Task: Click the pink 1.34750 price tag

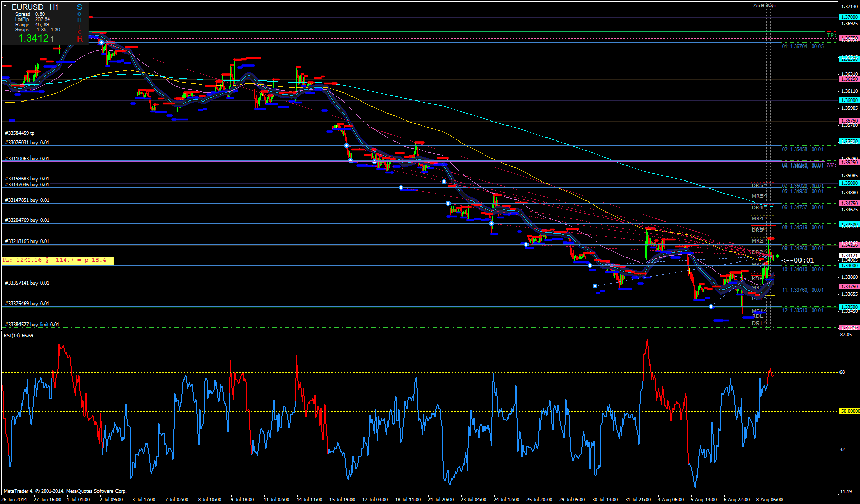Action: pyautogui.click(x=849, y=204)
